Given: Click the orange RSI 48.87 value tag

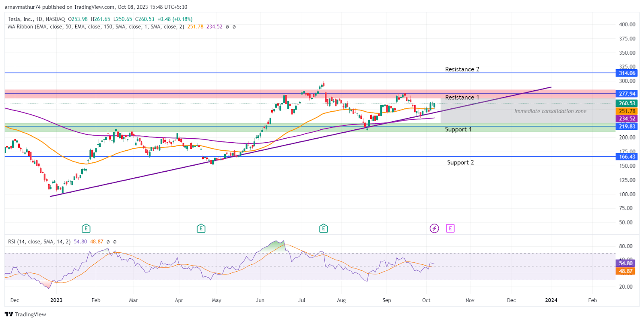Looking at the screenshot, I should 625,271.
